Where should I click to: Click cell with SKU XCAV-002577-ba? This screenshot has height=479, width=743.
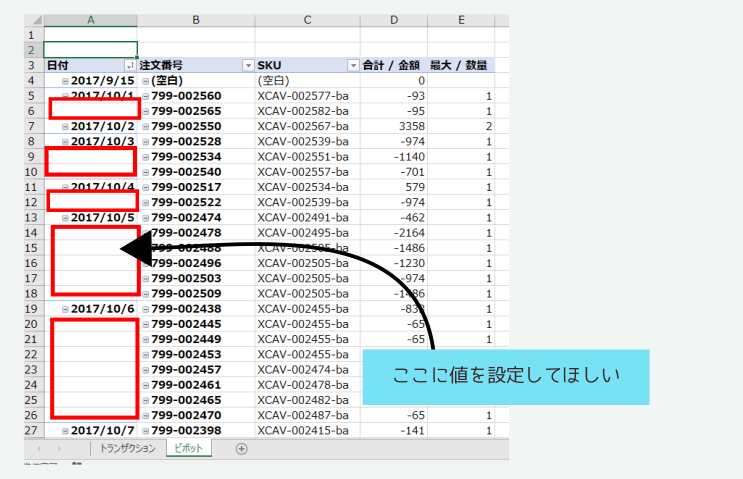[308, 96]
